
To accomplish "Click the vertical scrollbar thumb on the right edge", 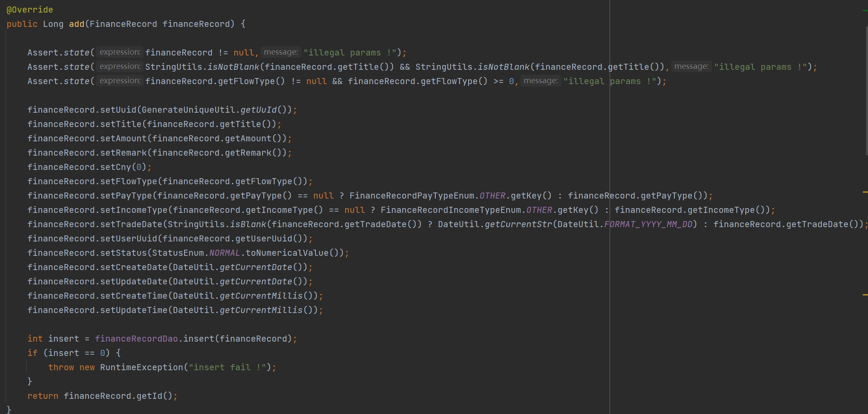I will click(866, 90).
